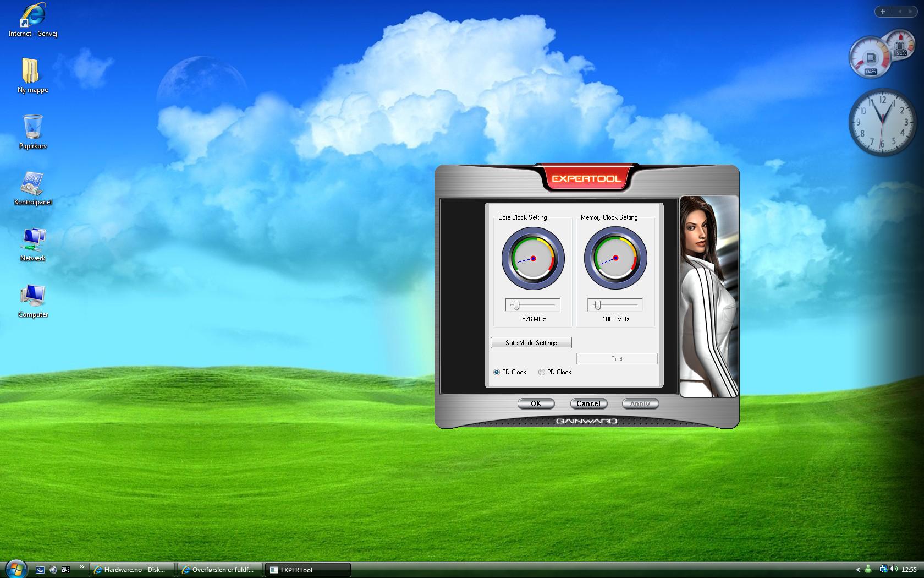Click OK in EXPERTool
This screenshot has height=578, width=924.
coord(536,403)
